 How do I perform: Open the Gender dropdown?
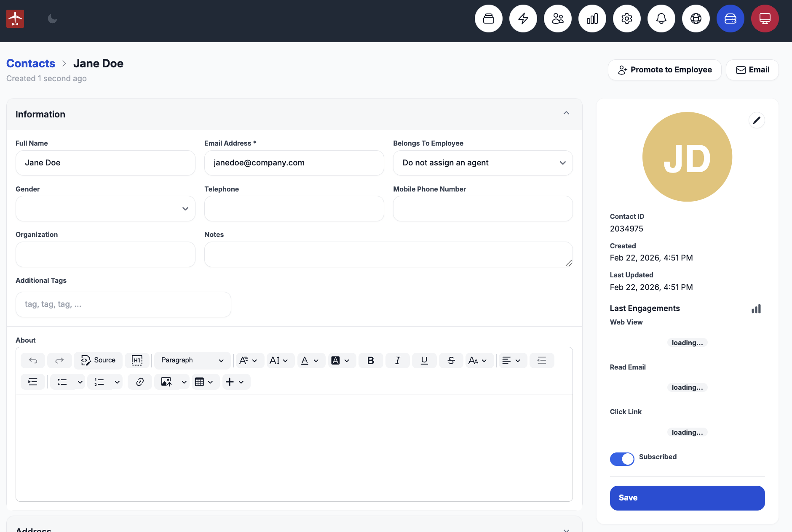pyautogui.click(x=105, y=209)
